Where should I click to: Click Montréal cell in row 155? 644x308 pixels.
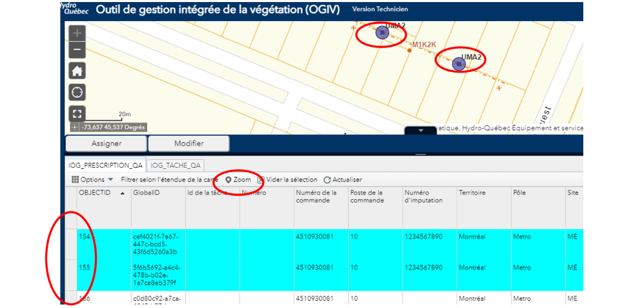click(x=484, y=275)
